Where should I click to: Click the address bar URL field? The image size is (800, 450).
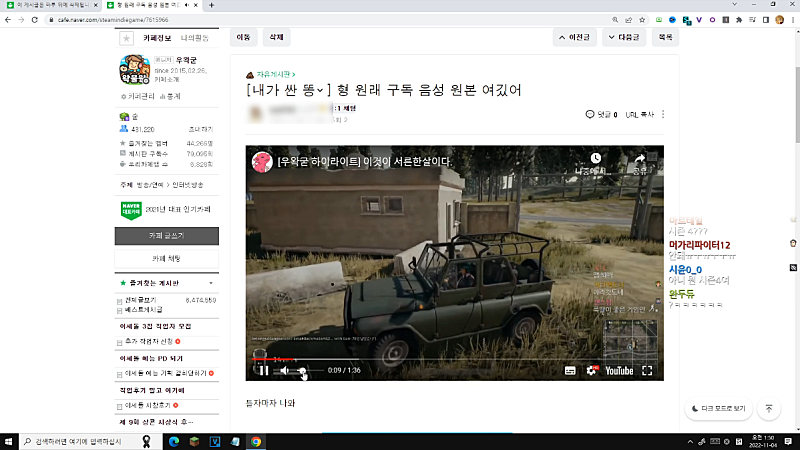(x=327, y=20)
